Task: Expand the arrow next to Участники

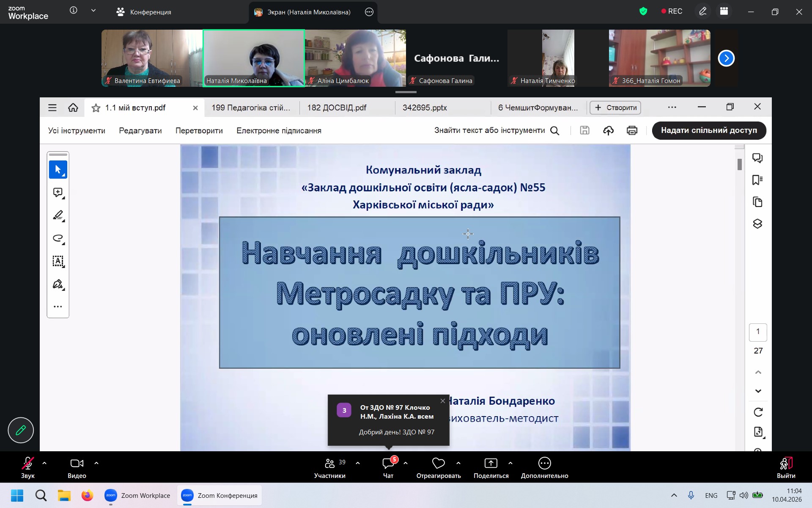Action: coord(358,464)
